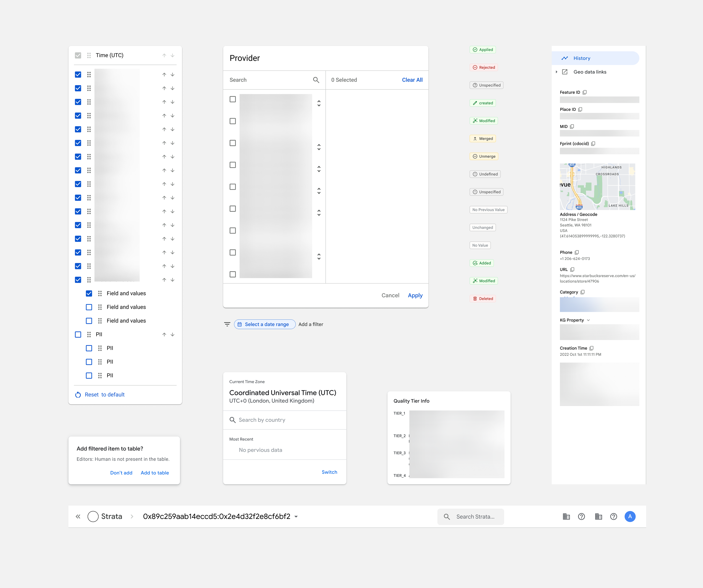Copy the URL field
Screen dimensions: 703x588
point(572,270)
